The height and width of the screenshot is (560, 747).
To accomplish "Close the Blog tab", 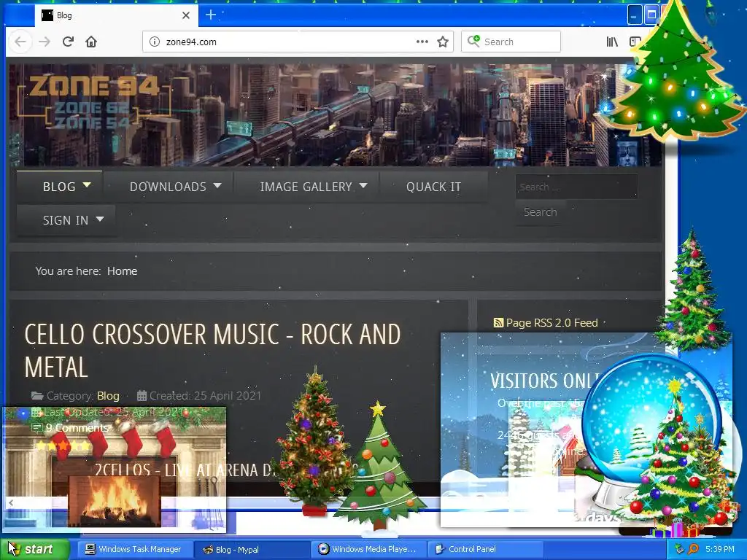I will (186, 15).
